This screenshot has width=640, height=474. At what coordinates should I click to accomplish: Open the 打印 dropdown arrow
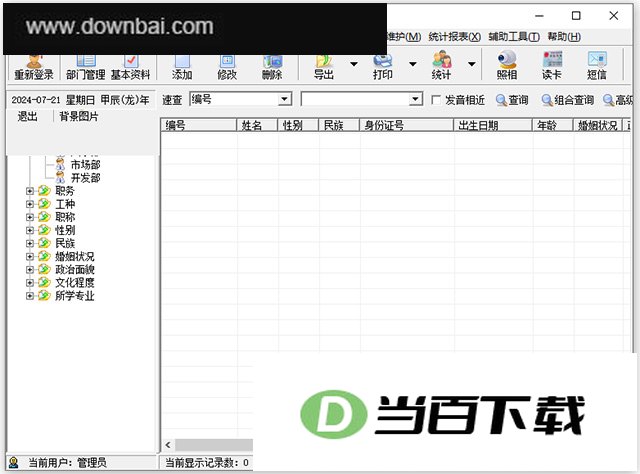click(413, 64)
